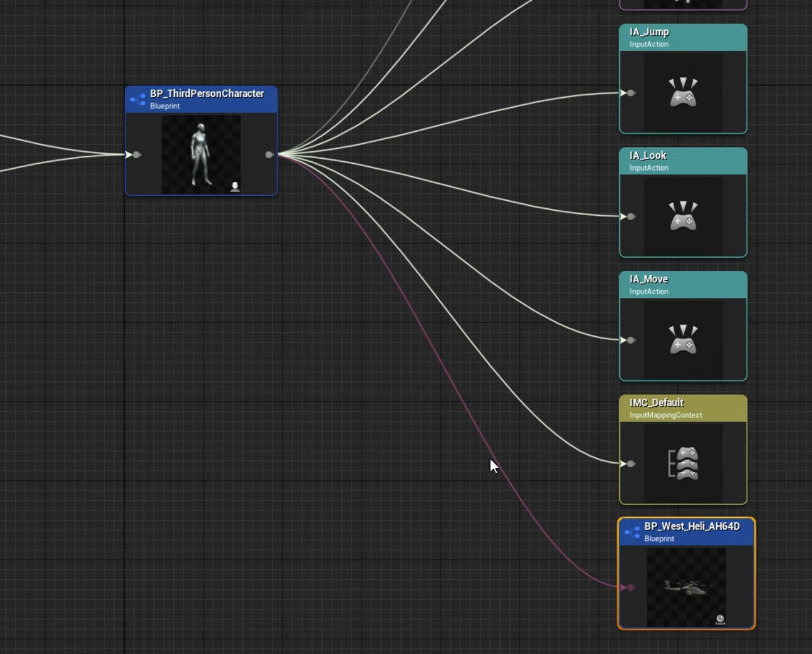The image size is (812, 654).
Task: Click the InputAction label under IA_Jump
Action: pyautogui.click(x=649, y=44)
